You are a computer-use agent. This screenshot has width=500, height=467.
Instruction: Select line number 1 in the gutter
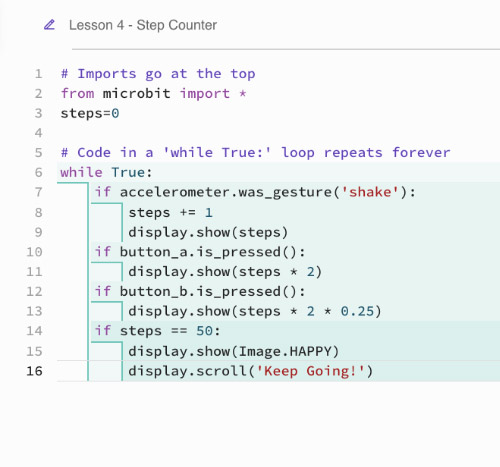pyautogui.click(x=38, y=74)
